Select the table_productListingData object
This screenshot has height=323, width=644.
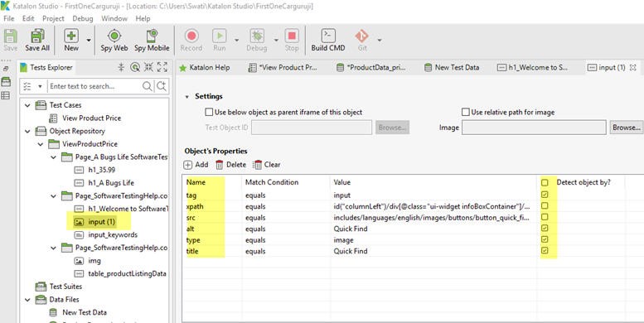[x=127, y=274]
